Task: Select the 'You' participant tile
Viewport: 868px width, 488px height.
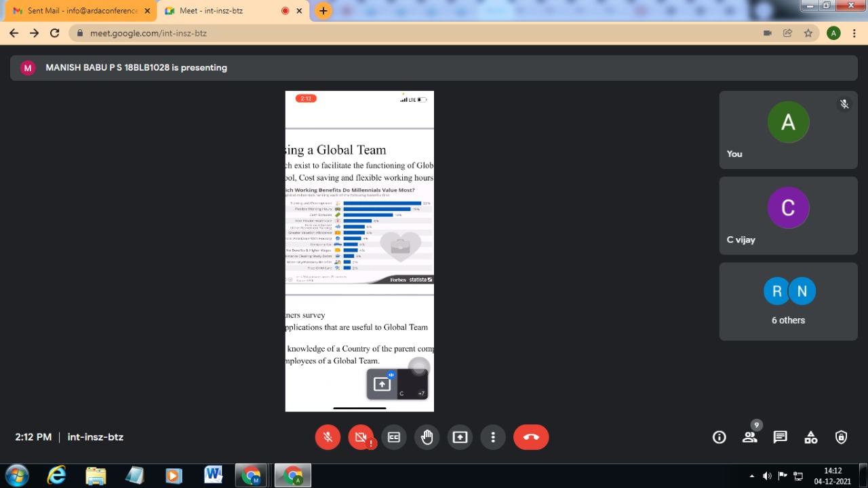Action: point(788,130)
